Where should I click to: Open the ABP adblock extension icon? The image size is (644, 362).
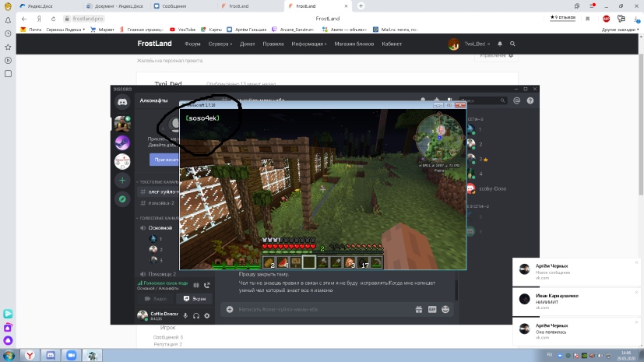pos(606,19)
